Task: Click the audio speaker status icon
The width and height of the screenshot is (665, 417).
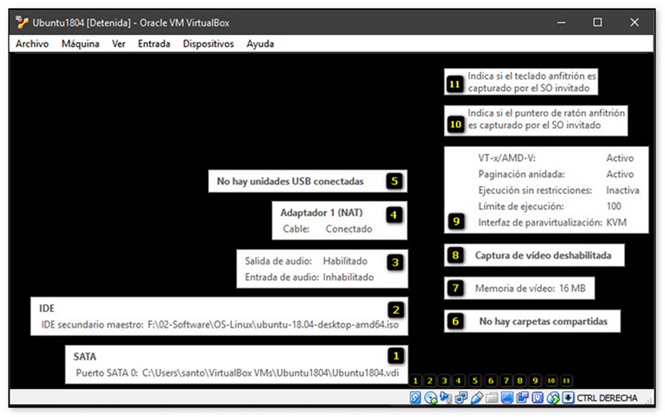Action: click(446, 397)
